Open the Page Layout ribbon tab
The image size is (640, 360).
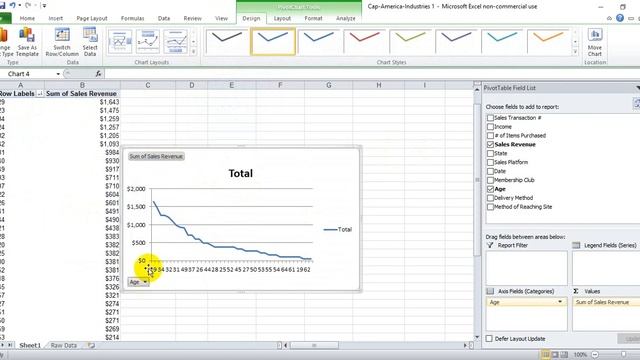92,18
